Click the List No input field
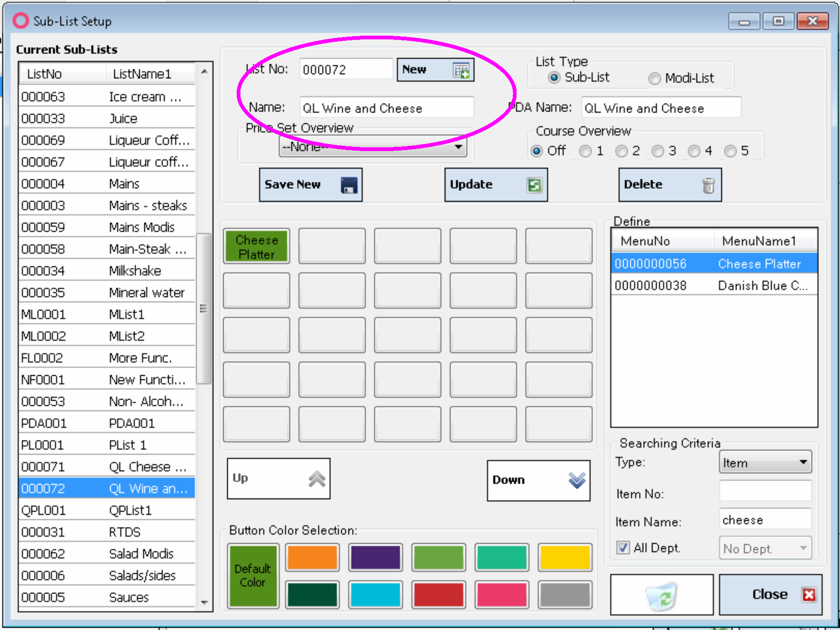Screen dimensions: 840x630 coord(346,69)
